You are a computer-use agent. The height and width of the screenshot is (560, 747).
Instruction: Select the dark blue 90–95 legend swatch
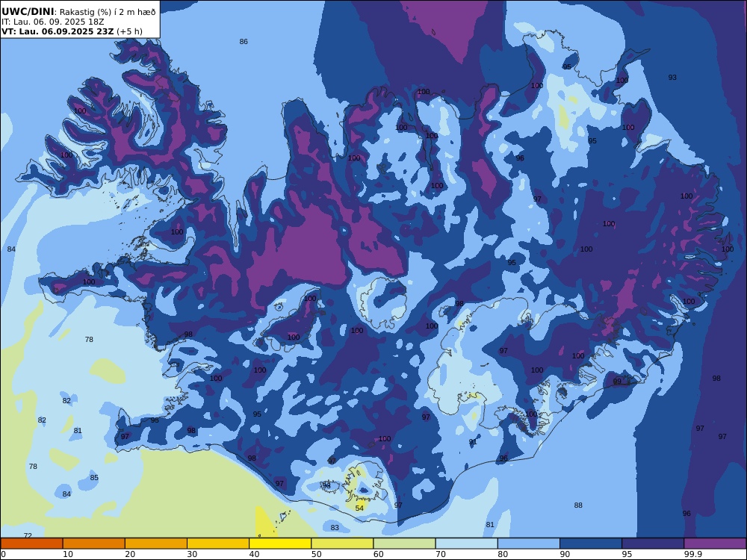(591, 544)
